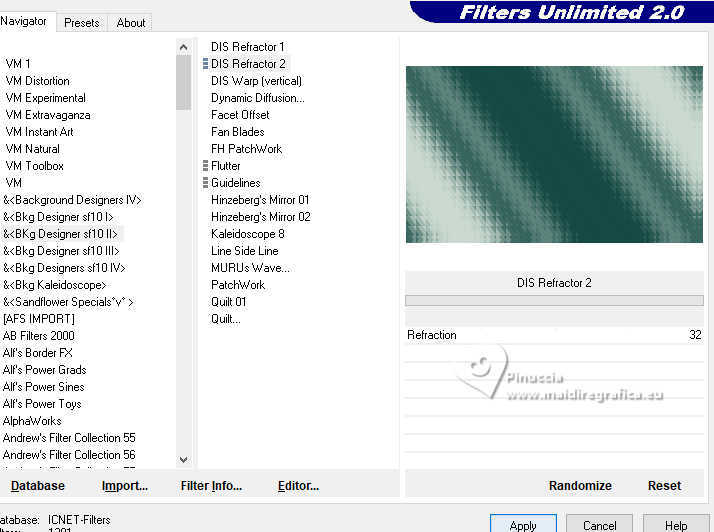Click the Refraction slider row
The image size is (714, 532).
click(554, 335)
